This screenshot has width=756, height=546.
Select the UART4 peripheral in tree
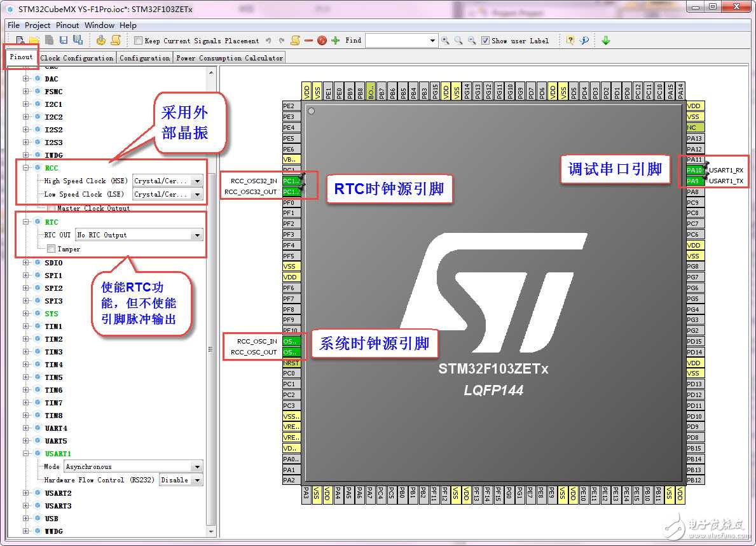(56, 428)
